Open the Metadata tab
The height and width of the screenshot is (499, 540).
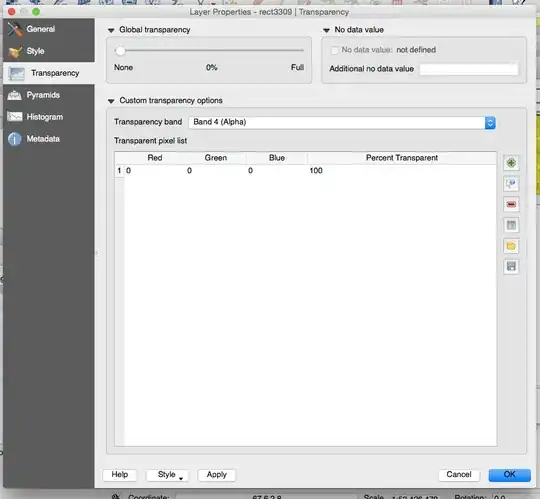click(49, 139)
